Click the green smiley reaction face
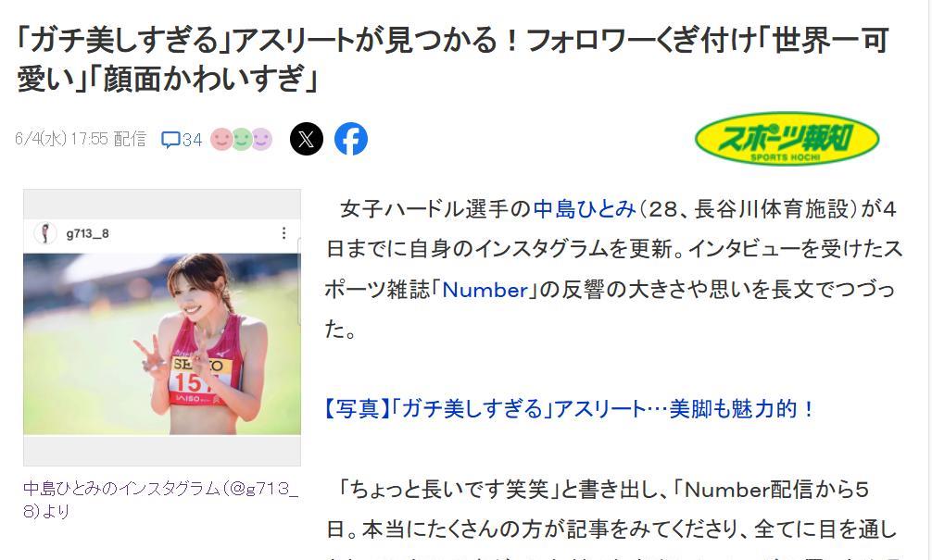Image resolution: width=932 pixels, height=560 pixels. (241, 140)
